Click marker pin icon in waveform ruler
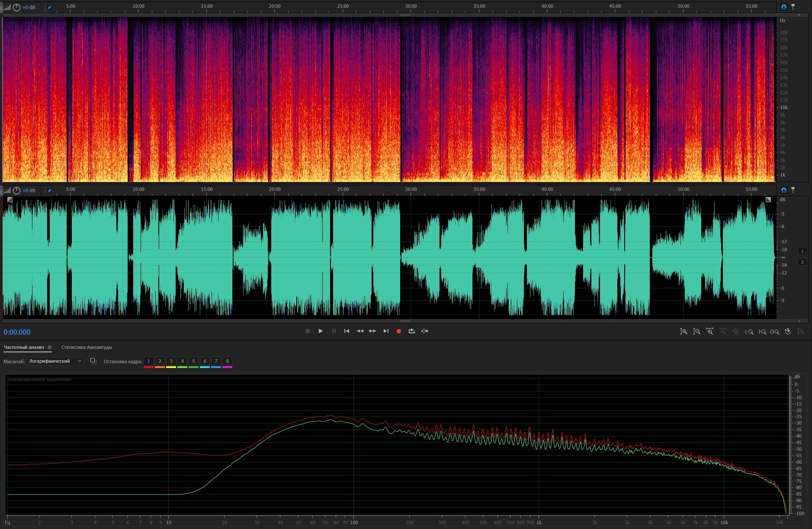The image size is (812, 529). (793, 190)
